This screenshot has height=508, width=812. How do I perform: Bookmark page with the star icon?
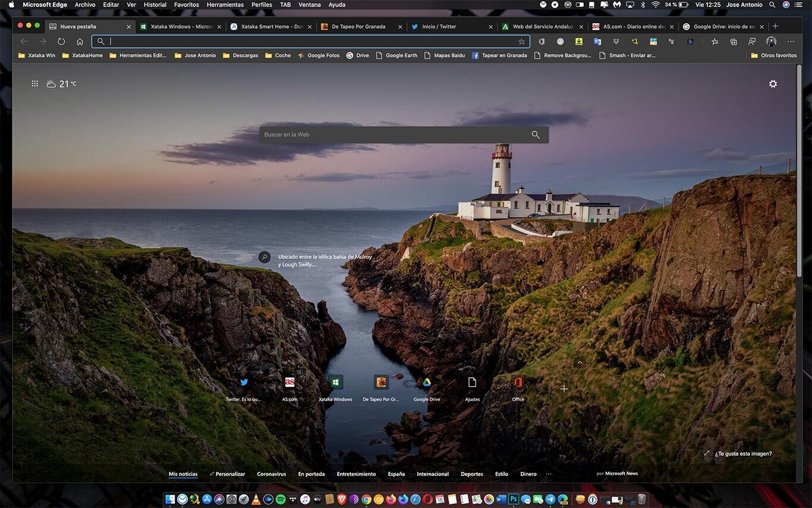[x=521, y=42]
